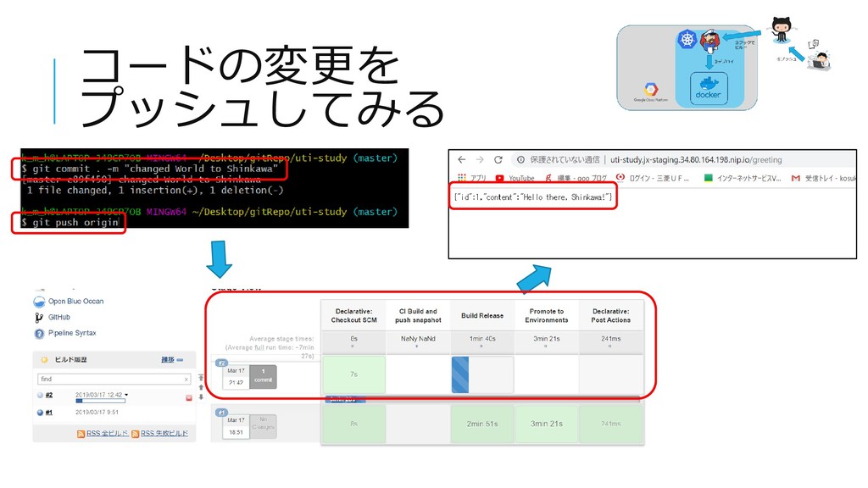Click the browser forward arrow

click(480, 159)
